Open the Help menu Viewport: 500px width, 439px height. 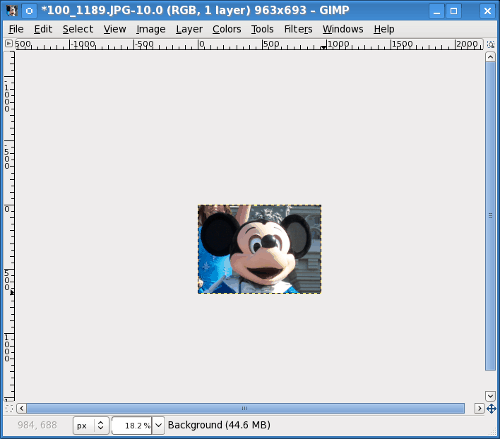[384, 29]
